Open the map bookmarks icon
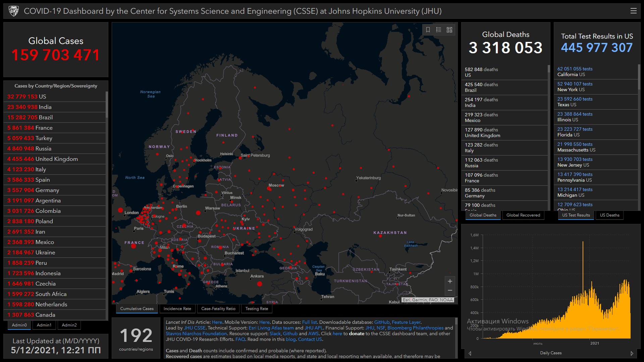The width and height of the screenshot is (644, 362). coord(428,30)
